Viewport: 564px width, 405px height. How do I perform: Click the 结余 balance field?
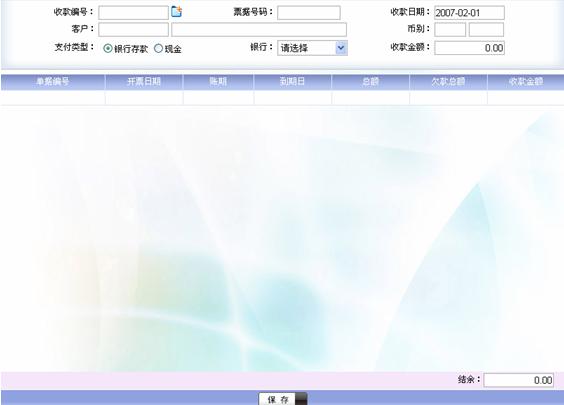[x=518, y=380]
